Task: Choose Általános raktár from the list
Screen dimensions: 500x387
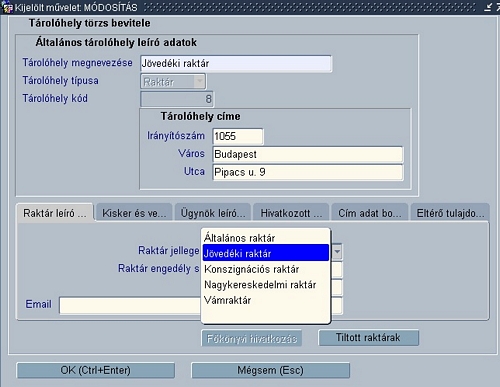Action: click(x=266, y=238)
